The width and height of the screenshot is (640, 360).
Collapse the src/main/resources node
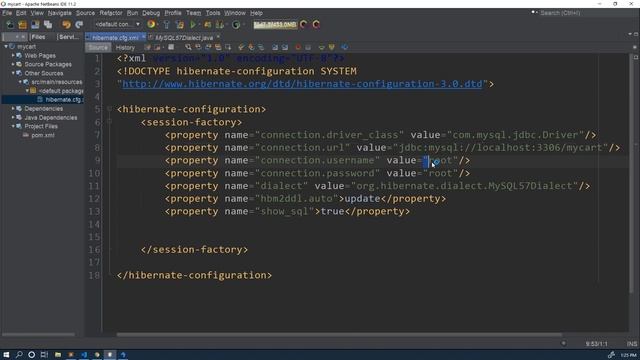click(20, 82)
